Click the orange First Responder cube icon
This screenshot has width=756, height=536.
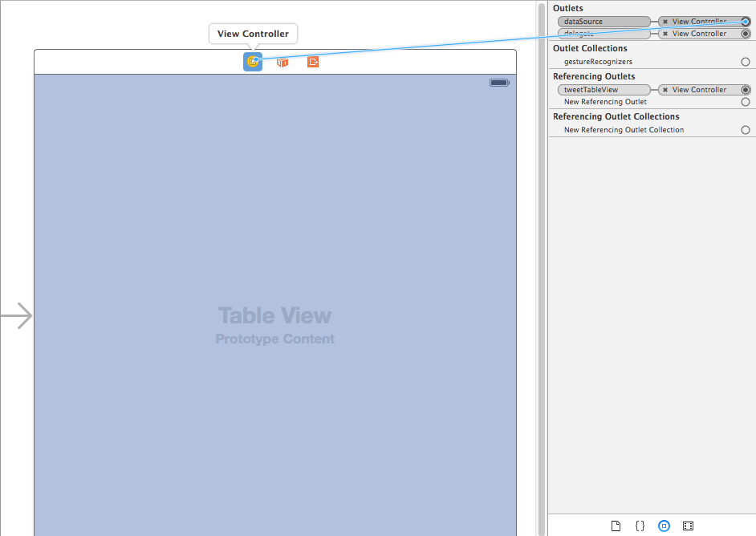pyautogui.click(x=282, y=61)
